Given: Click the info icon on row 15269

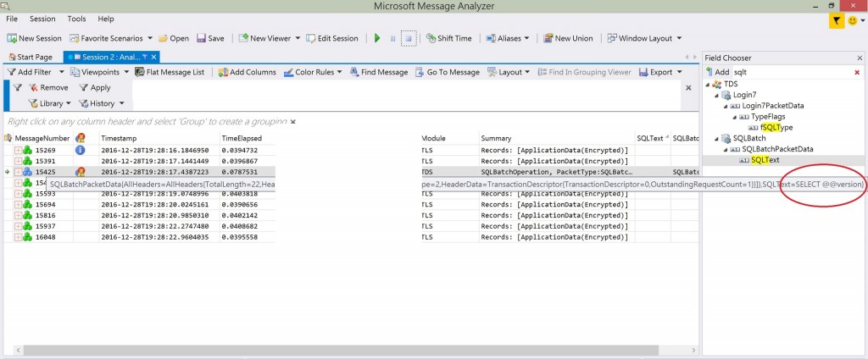Looking at the screenshot, I should coord(80,150).
